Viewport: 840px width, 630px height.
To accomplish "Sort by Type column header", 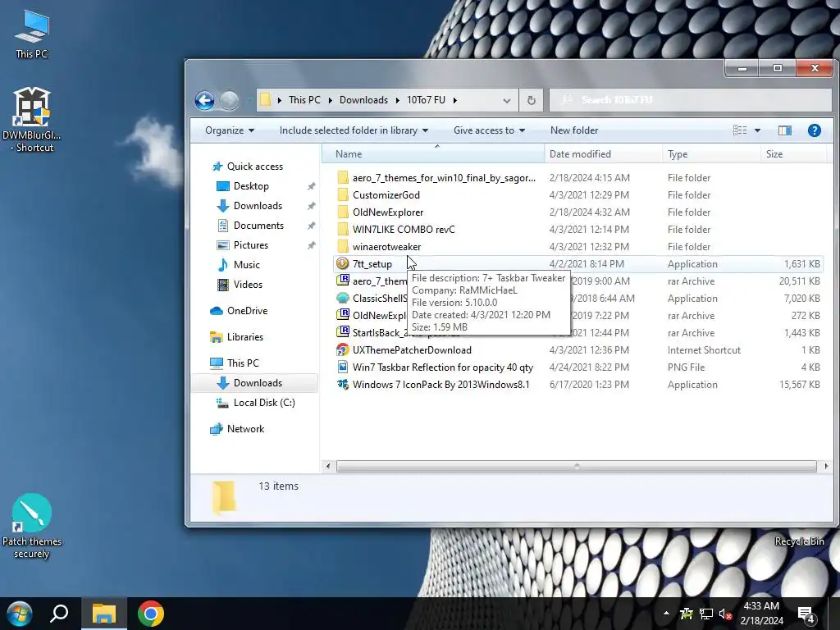I will coord(711,153).
